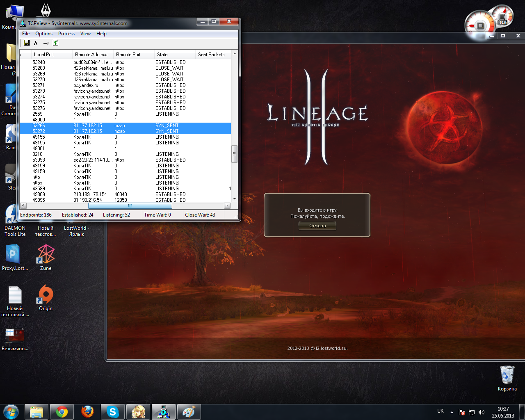Click the Save icon in TCPView toolbar
The width and height of the screenshot is (525, 420).
point(27,43)
